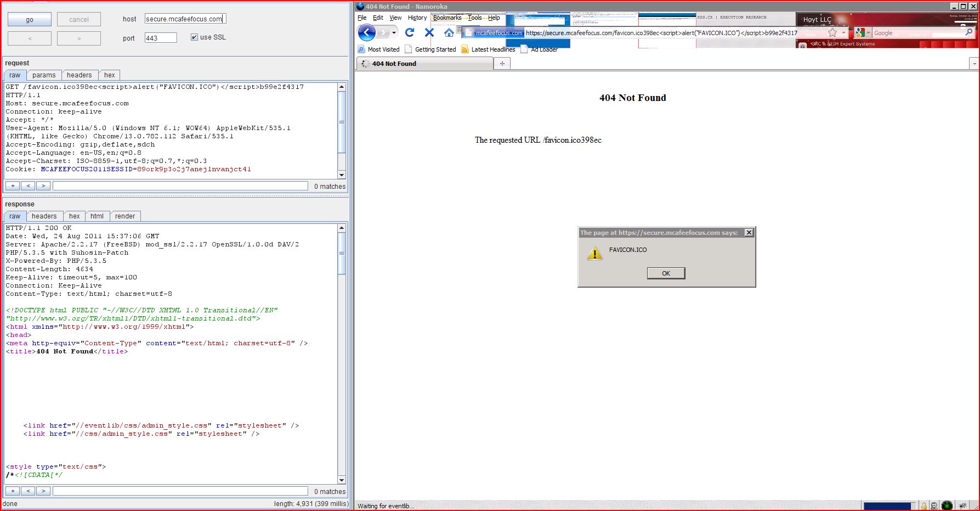Image resolution: width=980 pixels, height=511 pixels.
Task: Focus the request search text field
Action: coord(180,186)
